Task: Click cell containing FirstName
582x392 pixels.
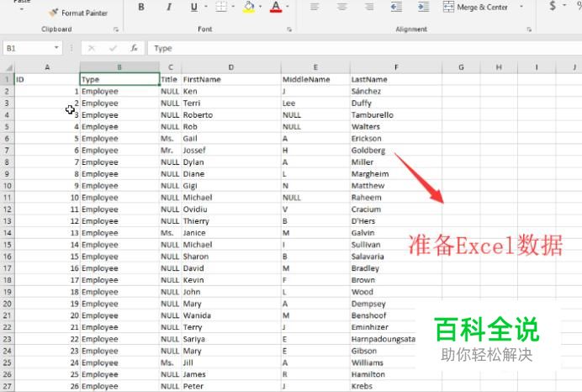Action: click(231, 79)
